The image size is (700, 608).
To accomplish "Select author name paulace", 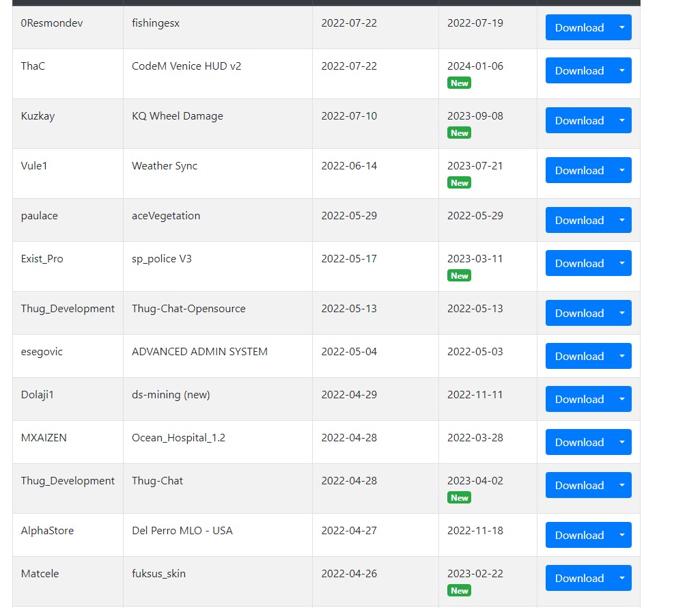I will coord(40,216).
